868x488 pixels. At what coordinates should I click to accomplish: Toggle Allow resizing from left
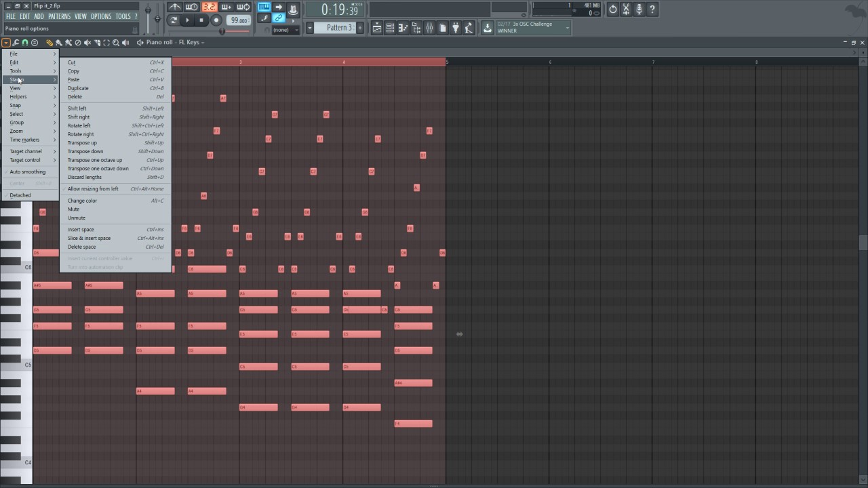[x=115, y=189]
